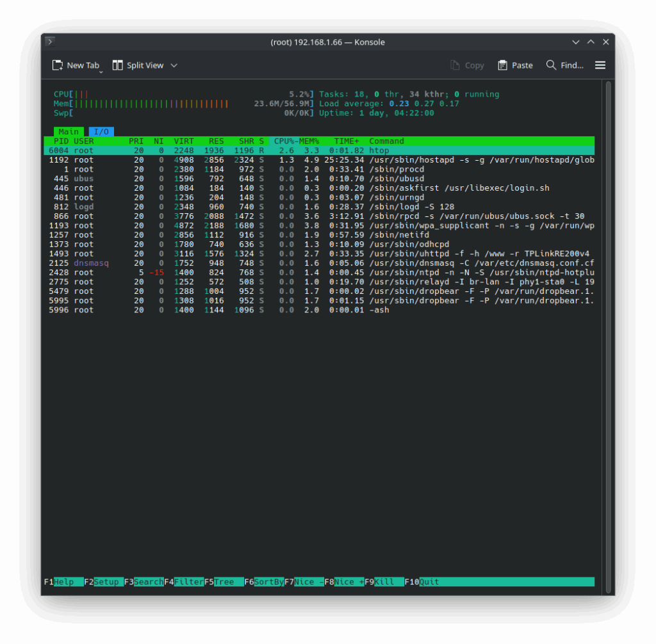Open the hamburger menu icon
The width and height of the screenshot is (656, 644).
[600, 65]
